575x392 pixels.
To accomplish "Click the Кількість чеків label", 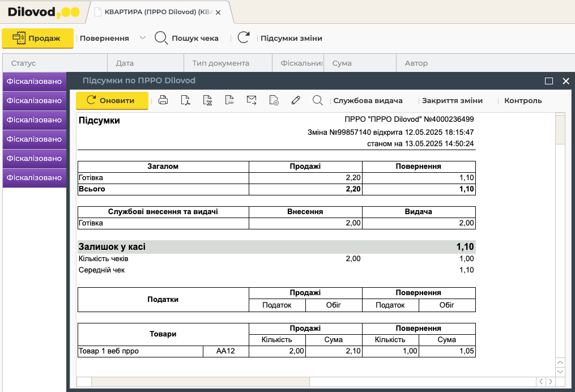I will [104, 258].
